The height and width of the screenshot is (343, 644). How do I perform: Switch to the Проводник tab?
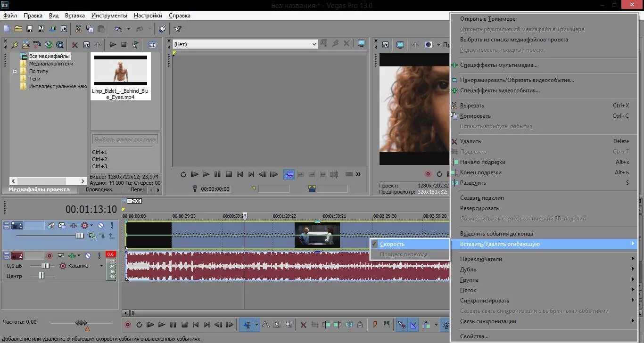coord(99,189)
